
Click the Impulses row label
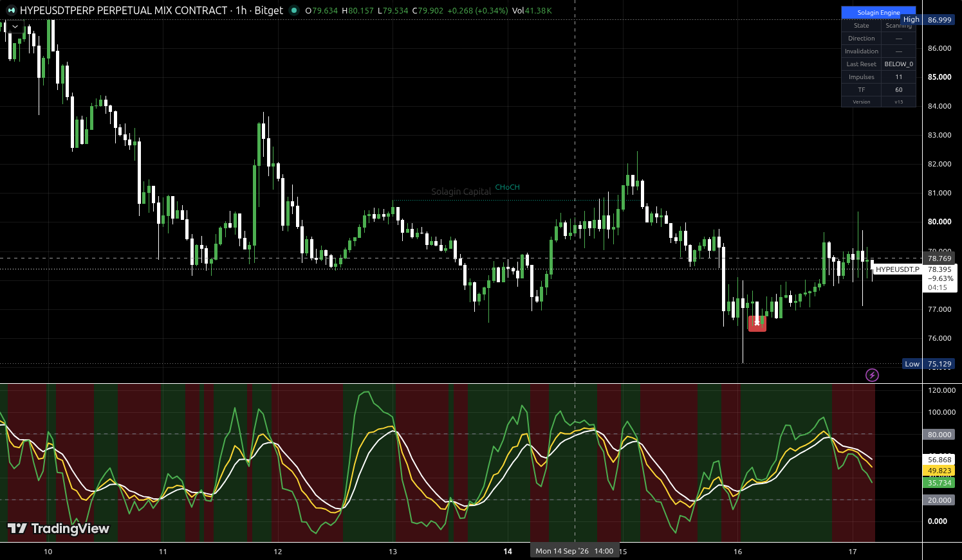click(x=862, y=77)
